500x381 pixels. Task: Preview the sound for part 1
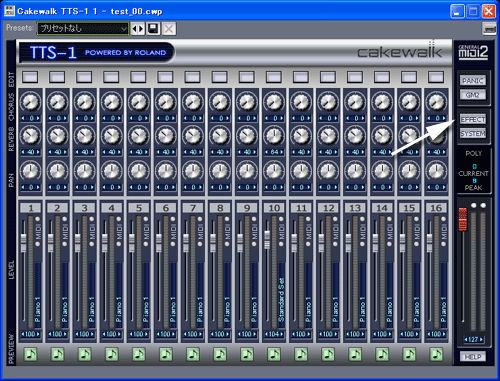tap(30, 354)
